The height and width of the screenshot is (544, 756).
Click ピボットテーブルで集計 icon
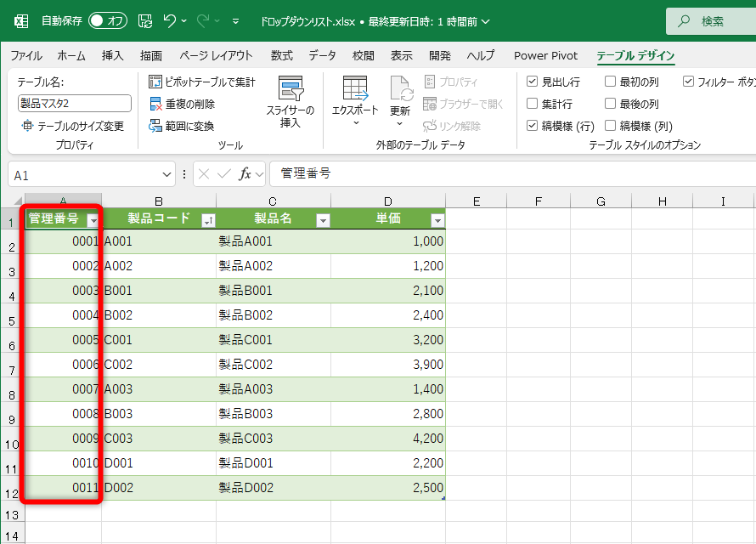click(x=155, y=82)
